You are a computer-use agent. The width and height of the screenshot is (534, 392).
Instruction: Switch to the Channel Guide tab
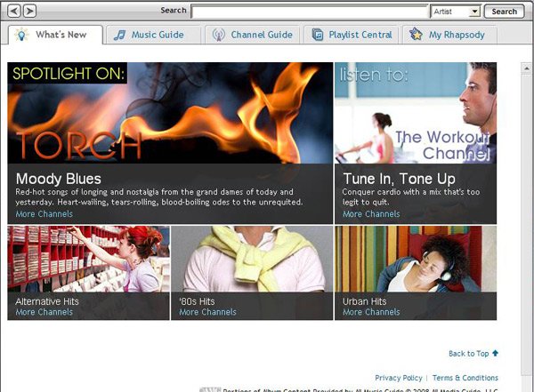point(252,35)
